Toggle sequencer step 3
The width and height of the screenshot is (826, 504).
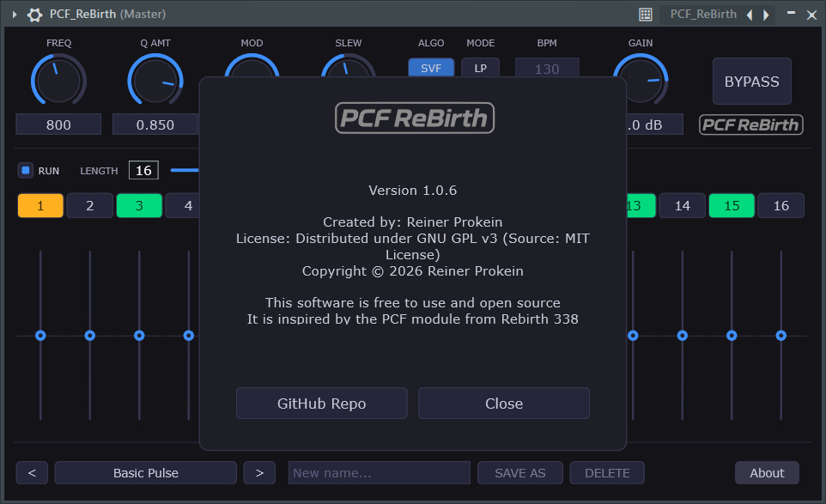click(x=139, y=205)
